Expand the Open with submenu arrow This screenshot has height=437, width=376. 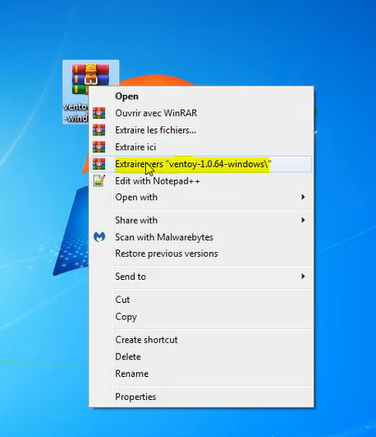tap(303, 197)
